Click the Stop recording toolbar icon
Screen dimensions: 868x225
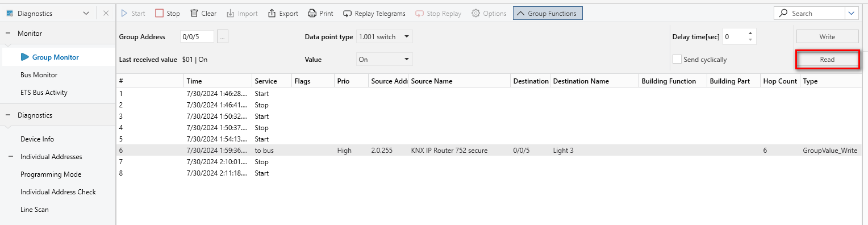click(x=160, y=13)
